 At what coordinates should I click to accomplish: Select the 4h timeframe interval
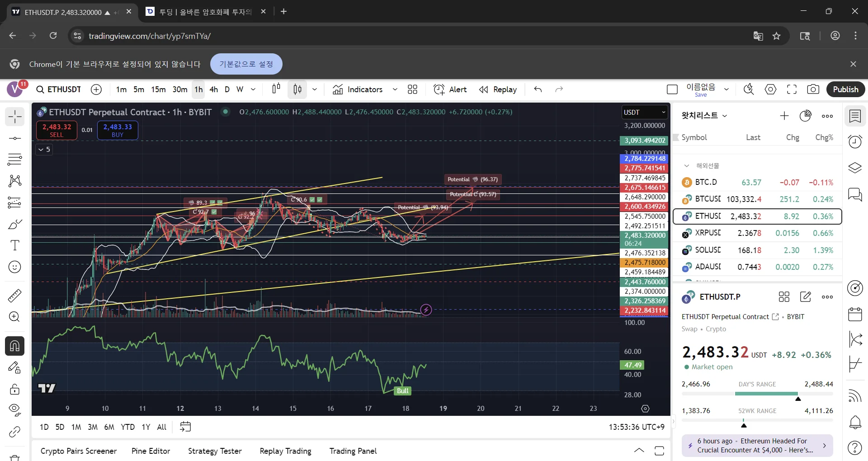click(214, 89)
